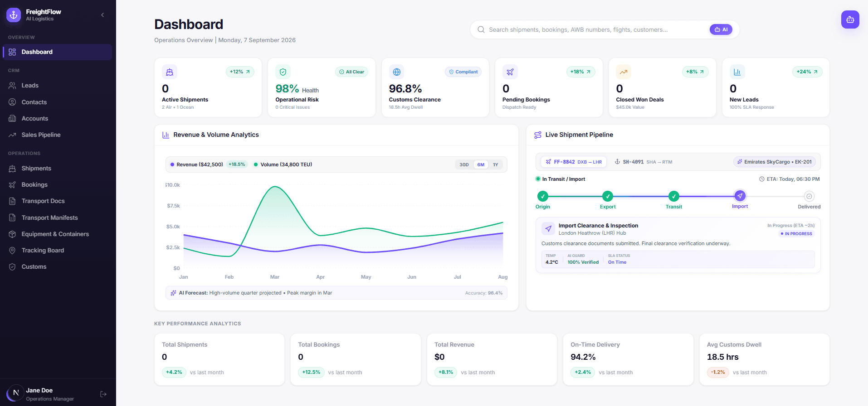
Task: Collapse the sidebar with the chevron arrow
Action: [102, 15]
